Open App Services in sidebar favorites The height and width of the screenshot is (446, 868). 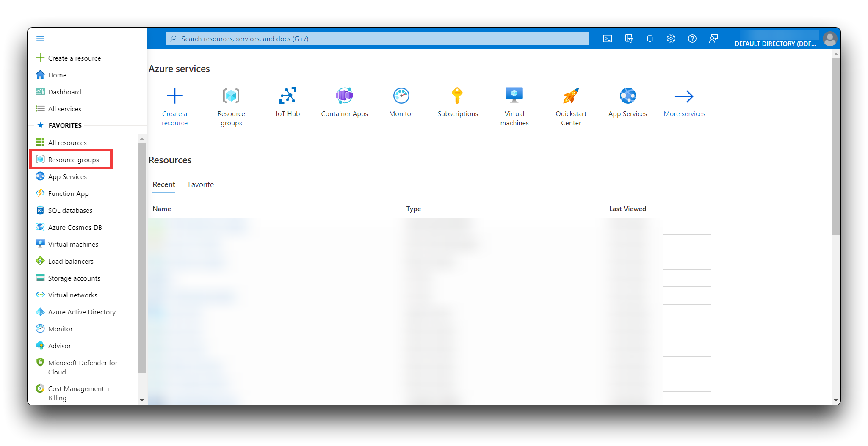coord(61,176)
